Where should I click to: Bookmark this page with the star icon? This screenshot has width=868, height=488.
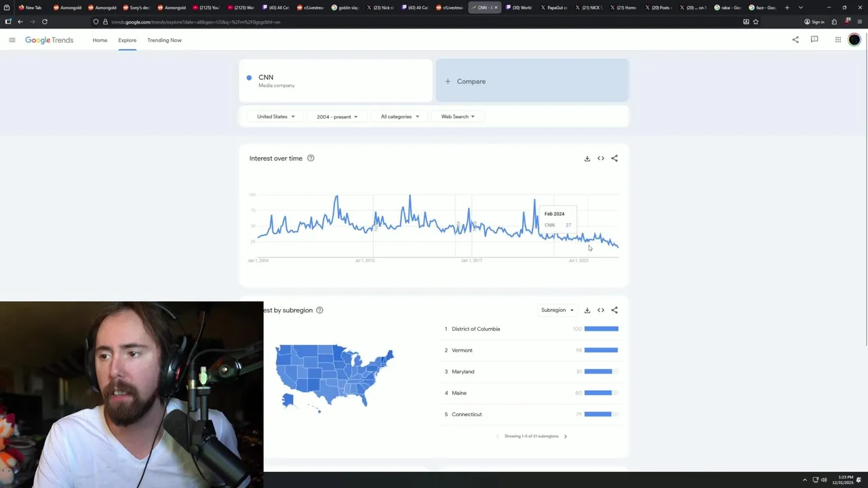pyautogui.click(x=755, y=22)
